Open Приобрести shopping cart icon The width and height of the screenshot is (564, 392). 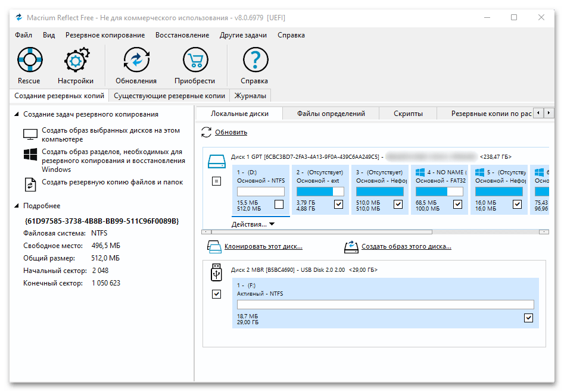point(195,61)
